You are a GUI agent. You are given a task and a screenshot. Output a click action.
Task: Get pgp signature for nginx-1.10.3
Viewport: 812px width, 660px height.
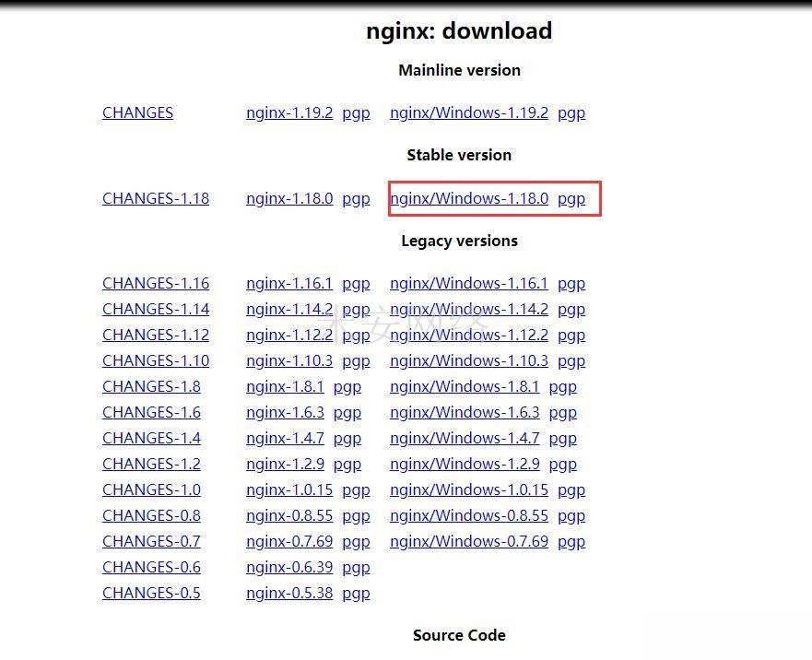(x=357, y=361)
